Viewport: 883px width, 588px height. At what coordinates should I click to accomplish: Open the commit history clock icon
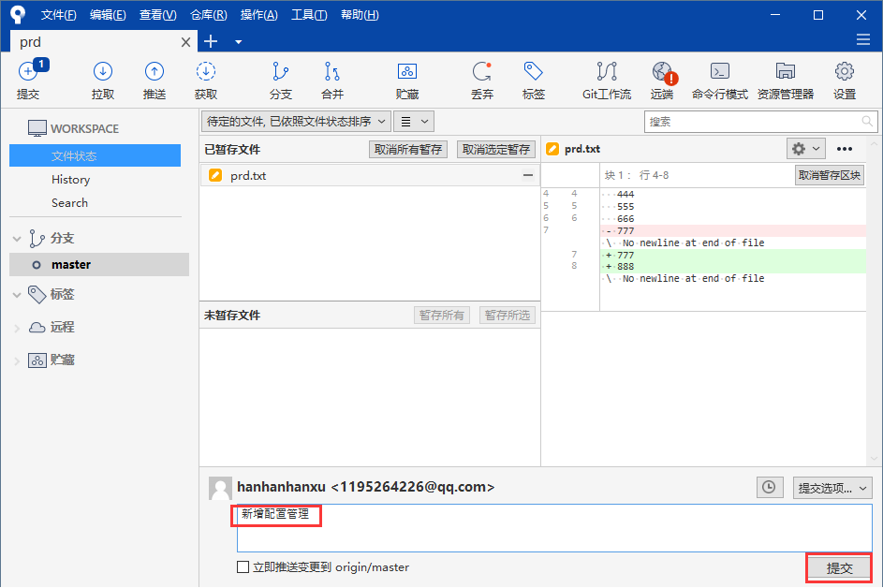point(769,487)
